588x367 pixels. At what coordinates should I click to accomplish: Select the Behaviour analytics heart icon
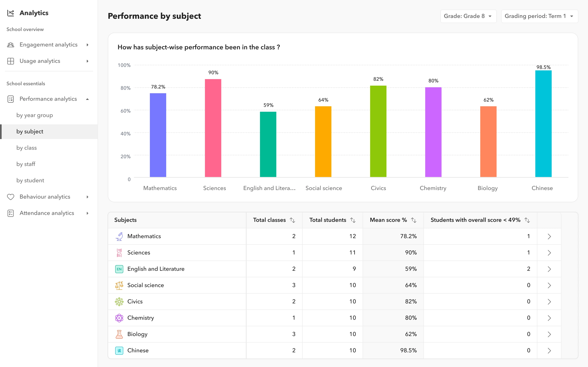click(x=11, y=197)
